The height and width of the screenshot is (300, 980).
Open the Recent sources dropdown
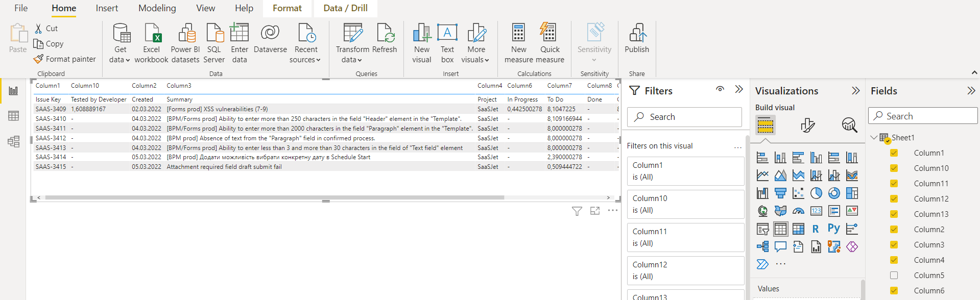point(305,43)
